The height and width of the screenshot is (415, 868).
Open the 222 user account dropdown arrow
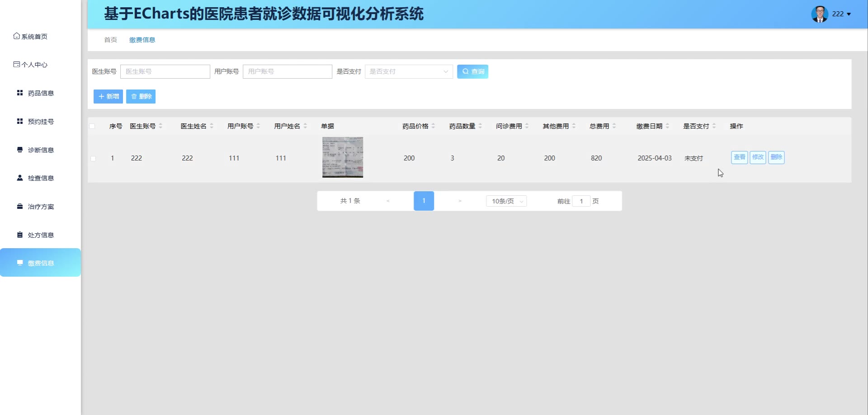pyautogui.click(x=849, y=14)
